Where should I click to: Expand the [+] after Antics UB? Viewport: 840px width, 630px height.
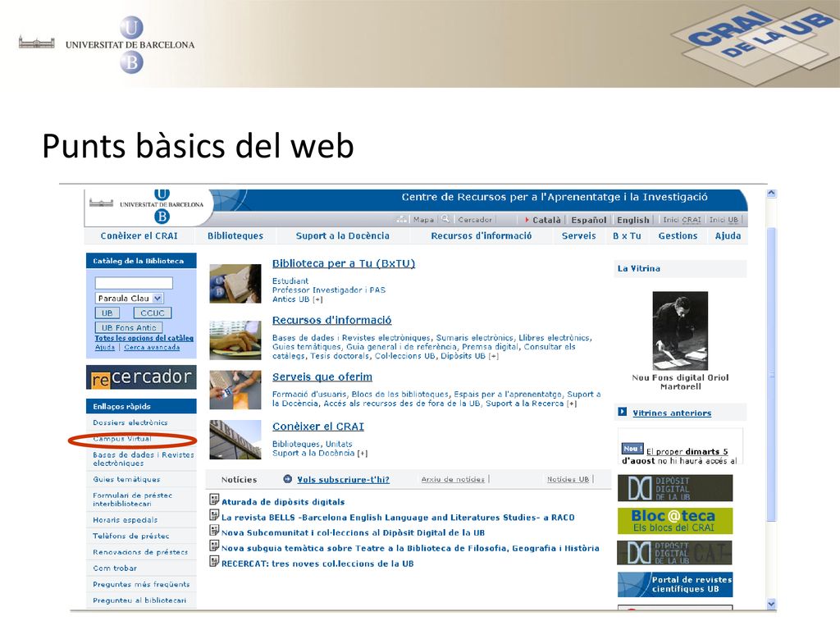(318, 299)
